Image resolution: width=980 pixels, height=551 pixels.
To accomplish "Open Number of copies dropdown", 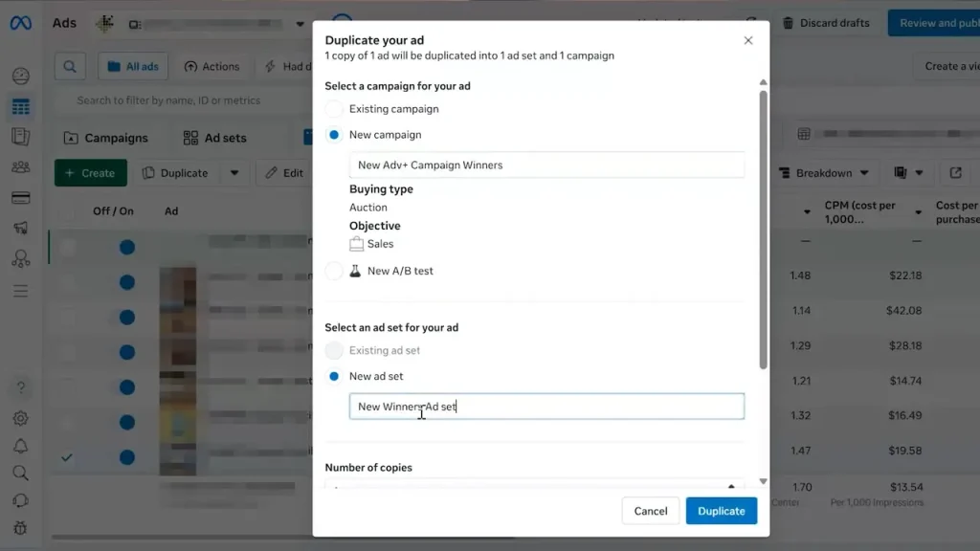I will [534, 485].
